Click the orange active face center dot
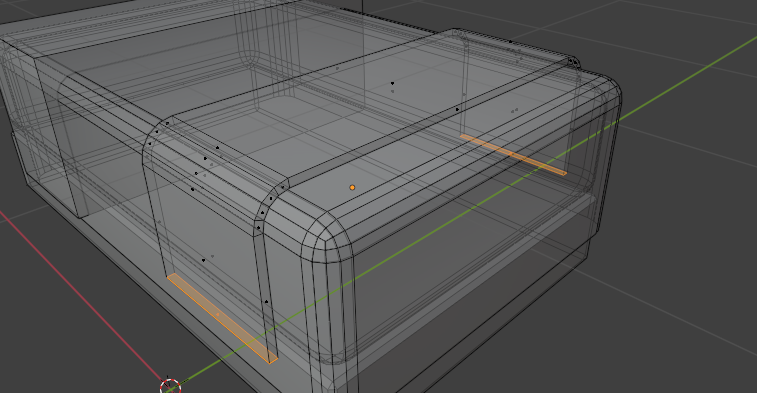The height and width of the screenshot is (393, 757). 352,187
